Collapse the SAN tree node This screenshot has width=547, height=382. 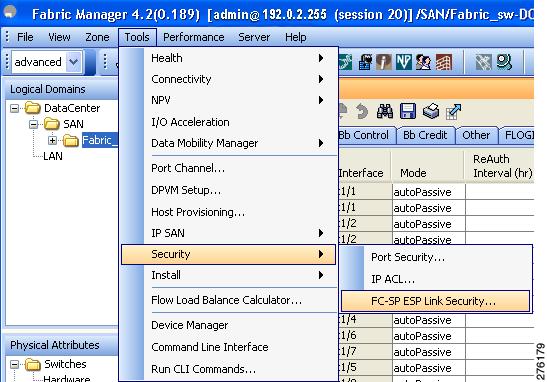click(33, 124)
